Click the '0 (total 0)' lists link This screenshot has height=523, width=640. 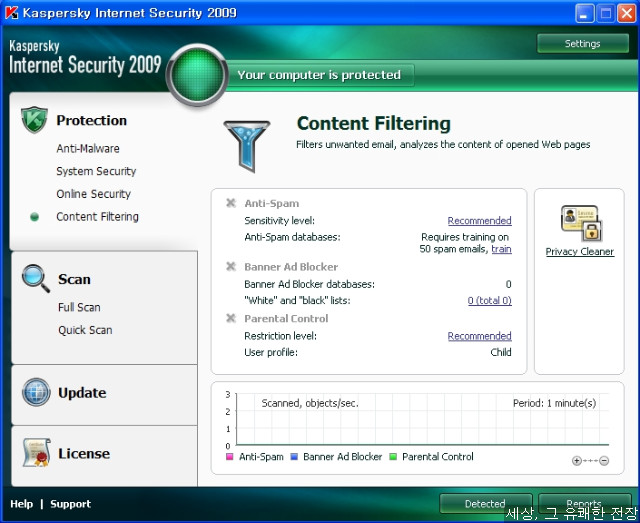click(489, 300)
